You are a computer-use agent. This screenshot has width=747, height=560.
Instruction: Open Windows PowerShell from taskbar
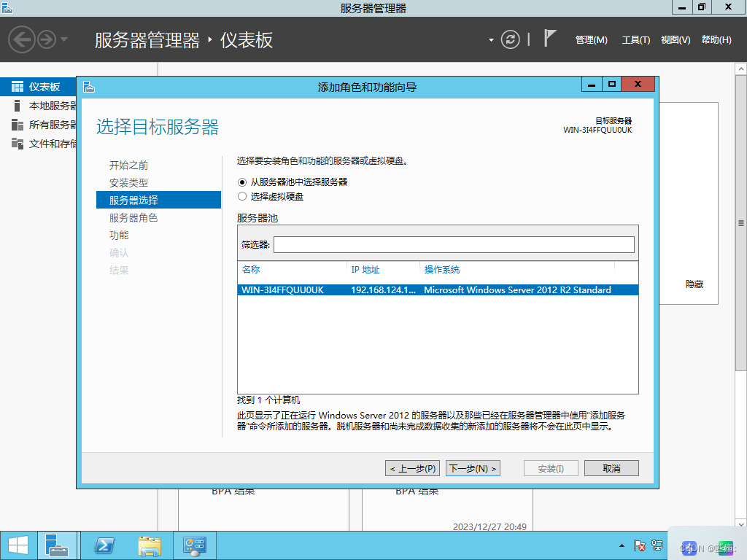click(104, 545)
